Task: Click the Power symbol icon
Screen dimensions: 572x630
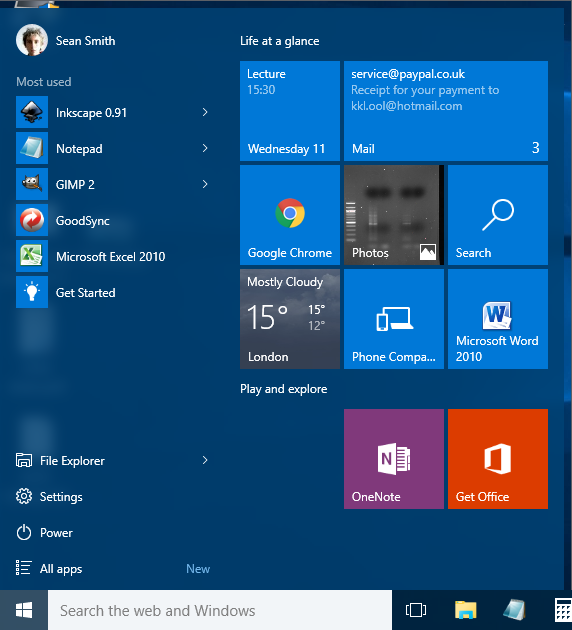Action: pyautogui.click(x=24, y=532)
